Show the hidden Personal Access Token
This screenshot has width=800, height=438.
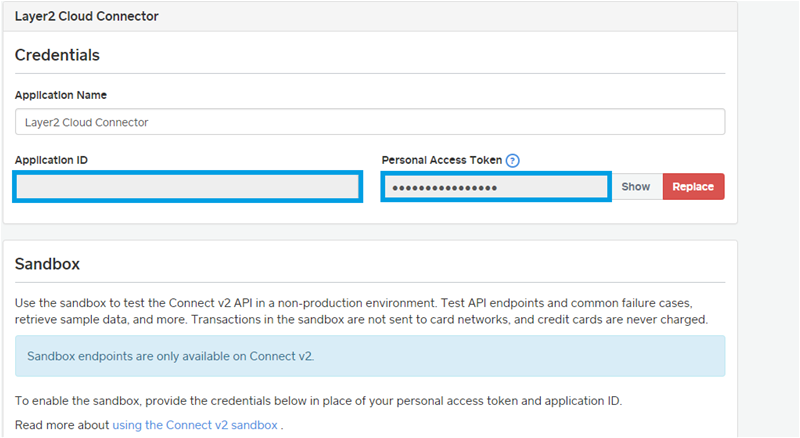(636, 187)
